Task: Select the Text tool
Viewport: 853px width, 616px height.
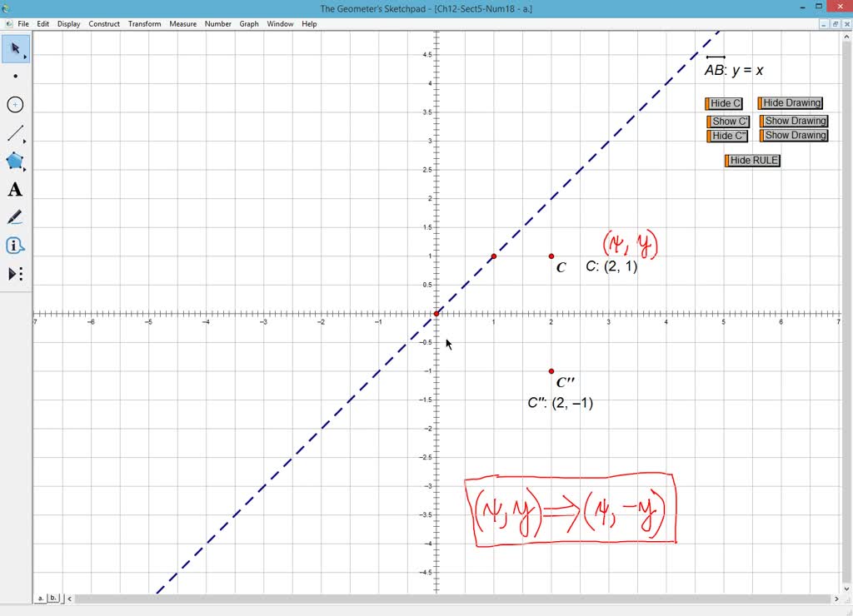Action: tap(15, 189)
